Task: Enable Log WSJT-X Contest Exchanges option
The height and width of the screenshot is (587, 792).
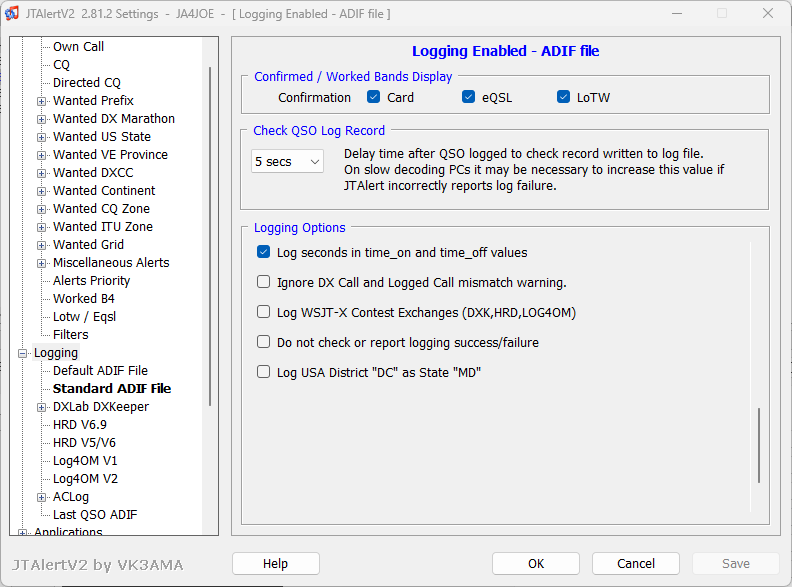Action: [264, 312]
